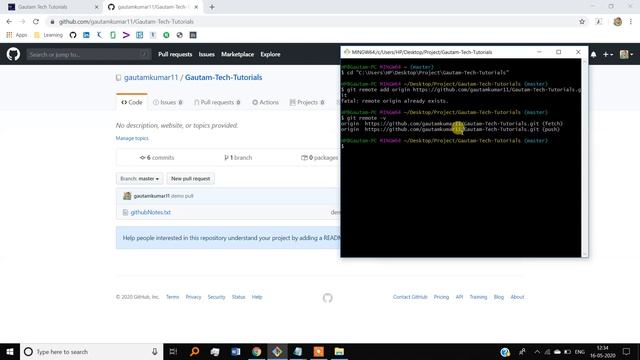Screen dimensions: 640x360
Task: Go to Pull requests in the GitHub header
Action: [x=175, y=54]
